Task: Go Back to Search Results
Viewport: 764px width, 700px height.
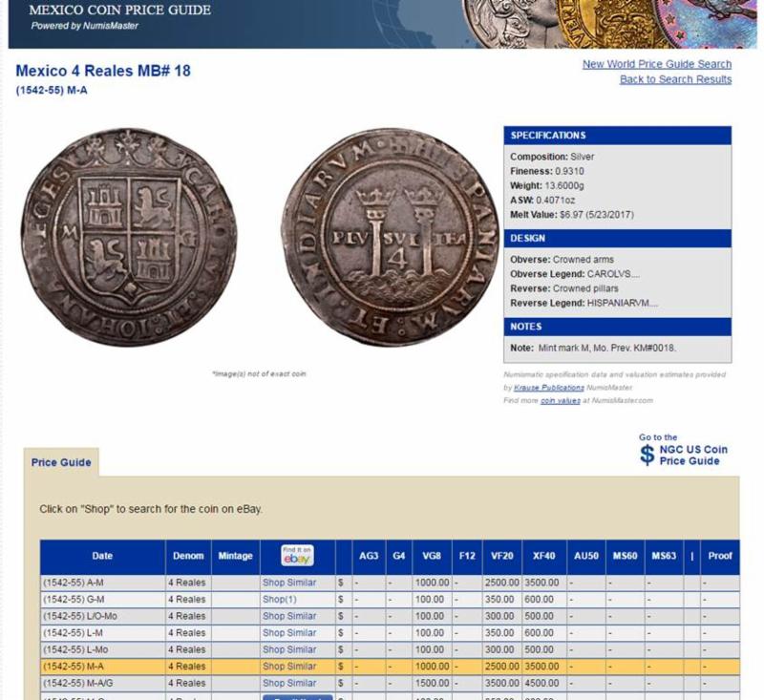Action: pos(675,79)
